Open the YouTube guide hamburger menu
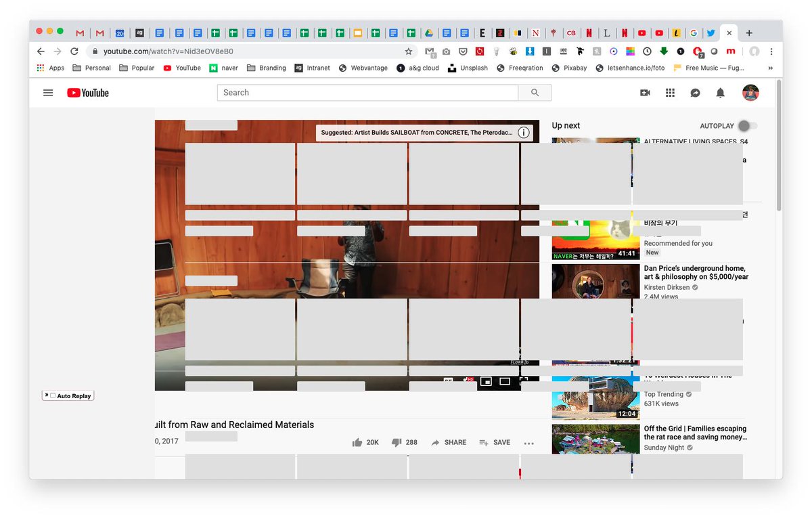 [48, 93]
